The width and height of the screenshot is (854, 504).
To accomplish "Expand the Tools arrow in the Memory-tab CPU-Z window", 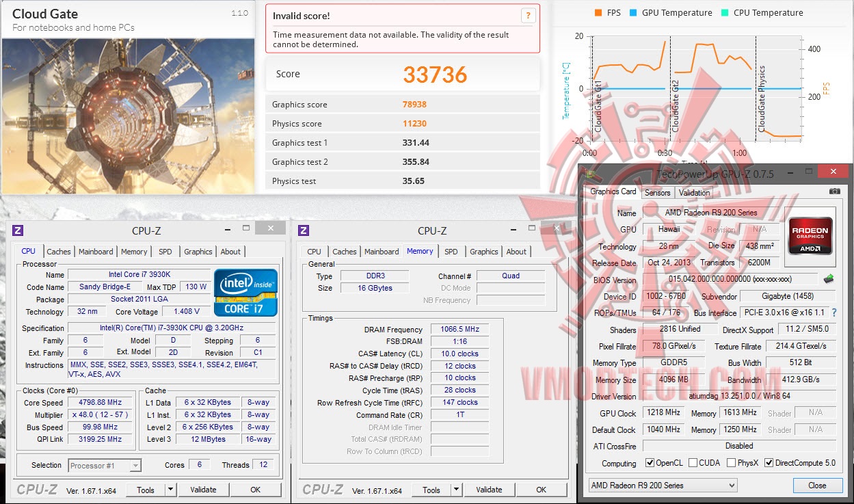I will click(x=457, y=490).
